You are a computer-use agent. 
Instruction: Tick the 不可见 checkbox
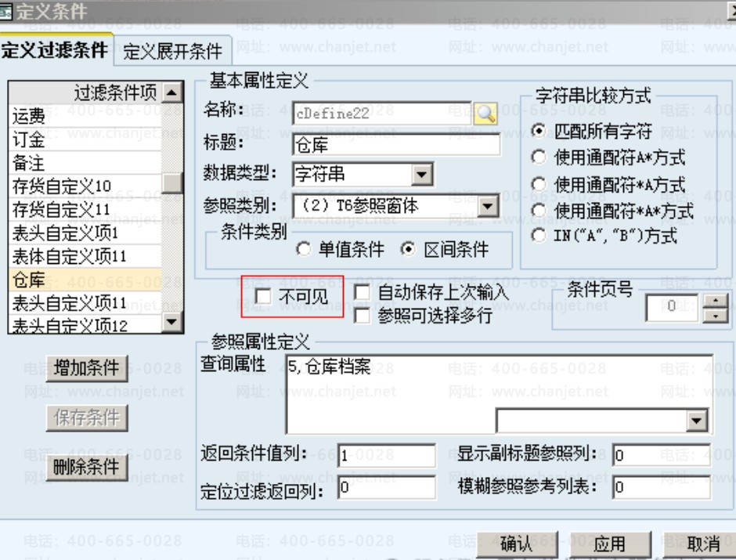[x=263, y=296]
